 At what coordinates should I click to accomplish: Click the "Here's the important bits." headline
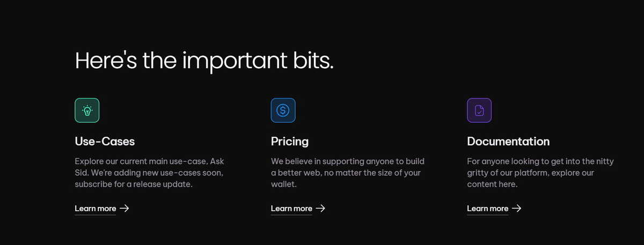[x=204, y=60]
